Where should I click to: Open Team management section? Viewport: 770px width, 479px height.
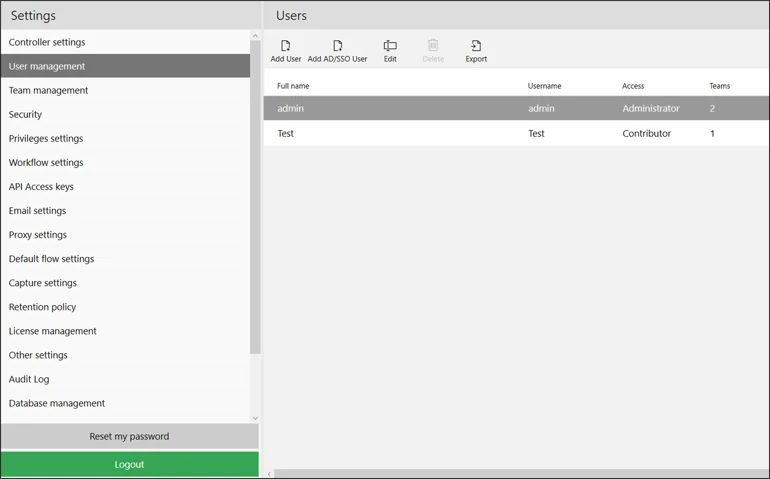pyautogui.click(x=48, y=90)
